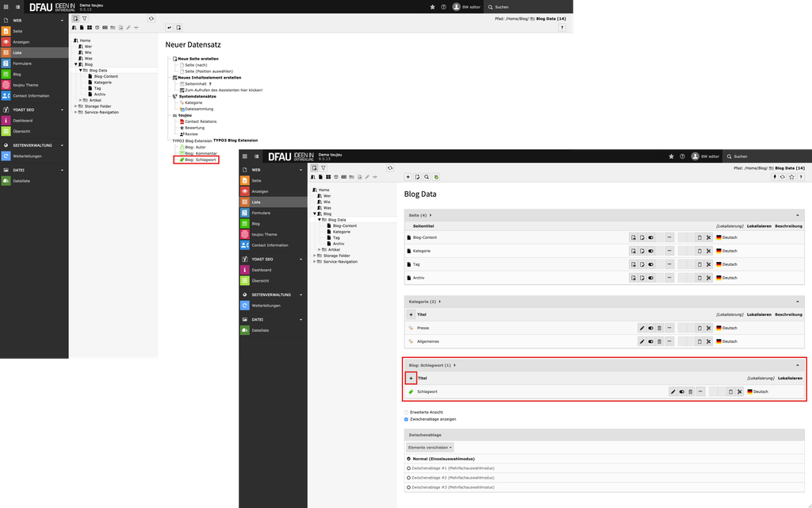Click magnifier icon in Blog Data toolbar
Screen dimensions: 812x508
[427, 177]
